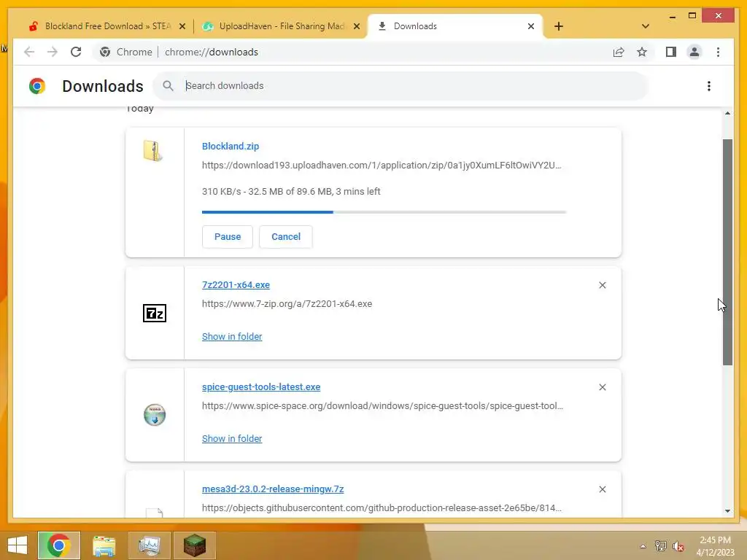The width and height of the screenshot is (747, 560).
Task: Pause the Blockland.zip download
Action: 228,237
